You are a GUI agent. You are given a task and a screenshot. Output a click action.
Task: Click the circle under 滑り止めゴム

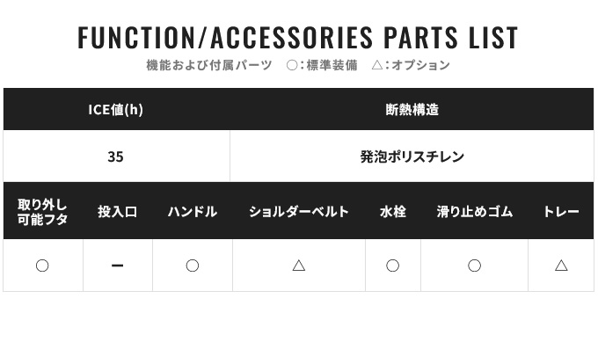click(x=474, y=266)
